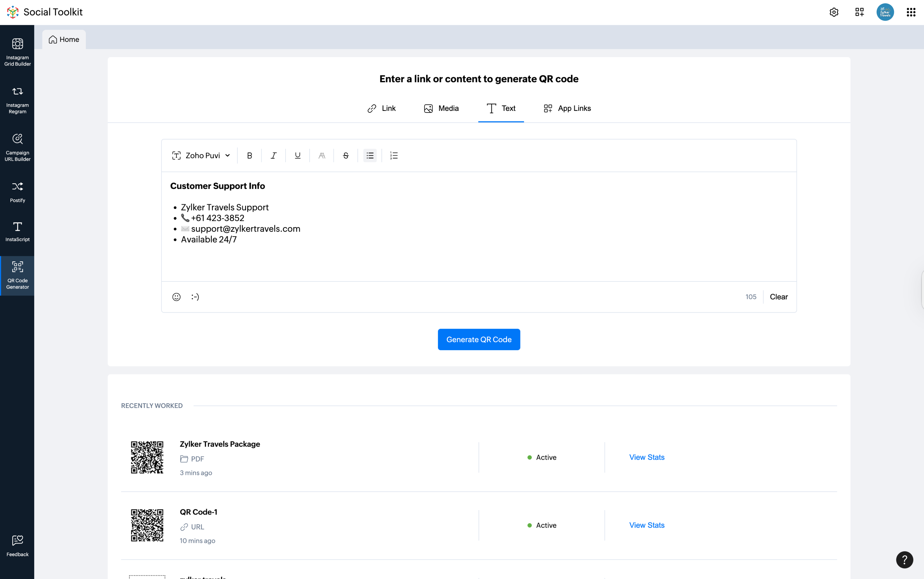Switch to the Link tab
The width and height of the screenshot is (924, 579).
click(x=381, y=108)
